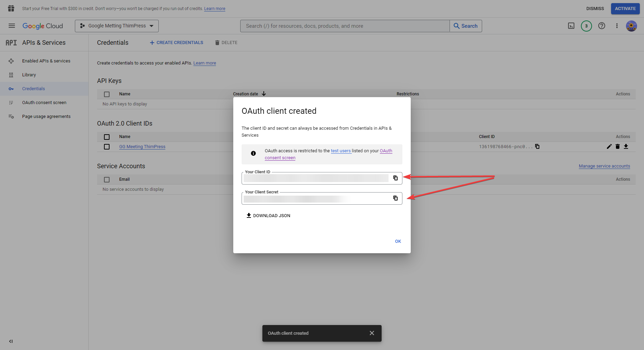Screen dimensions: 644x350
Task: Open the user account avatar
Action: [x=632, y=26]
